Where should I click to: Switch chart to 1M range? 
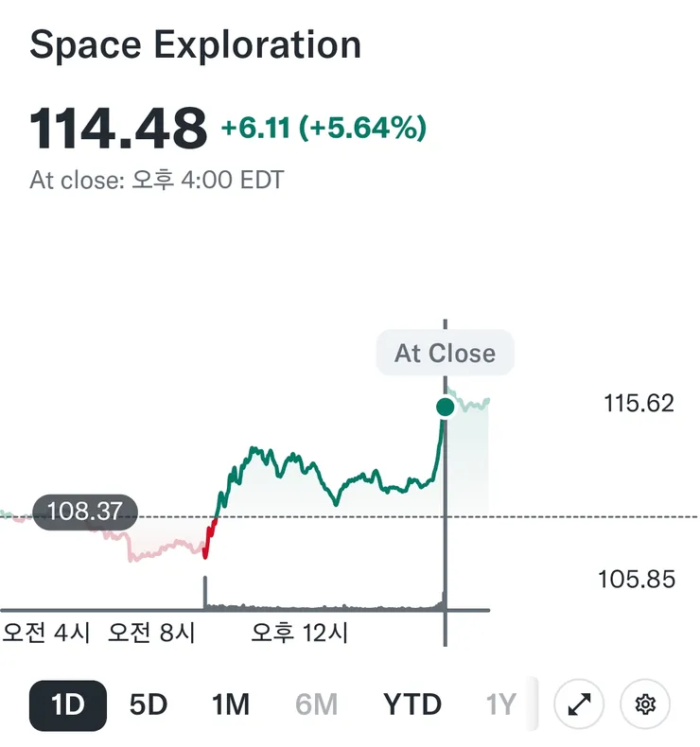click(x=231, y=704)
